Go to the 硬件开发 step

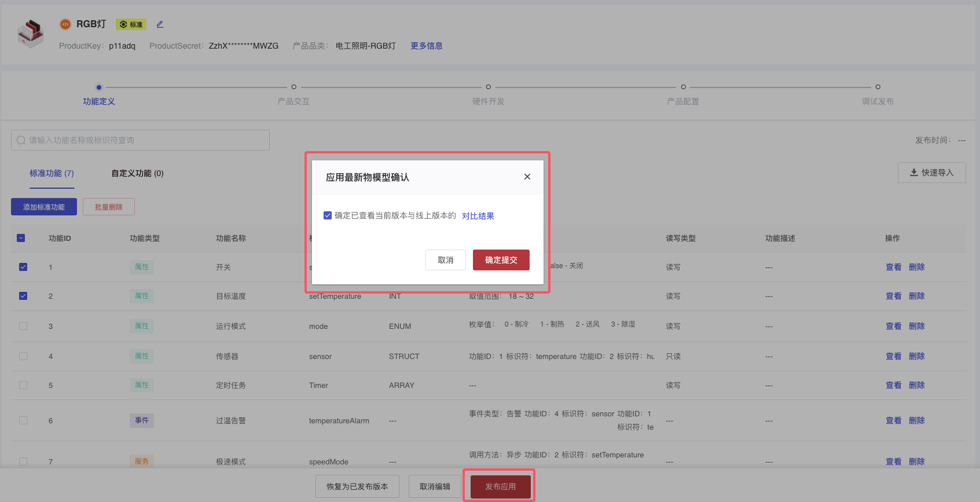pyautogui.click(x=488, y=101)
